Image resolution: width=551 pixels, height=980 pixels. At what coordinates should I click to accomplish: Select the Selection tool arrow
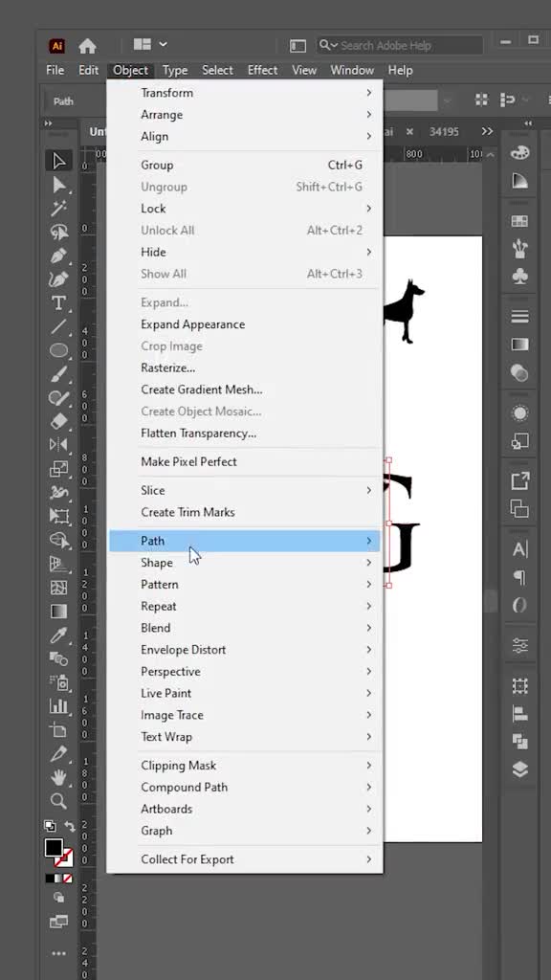[58, 161]
